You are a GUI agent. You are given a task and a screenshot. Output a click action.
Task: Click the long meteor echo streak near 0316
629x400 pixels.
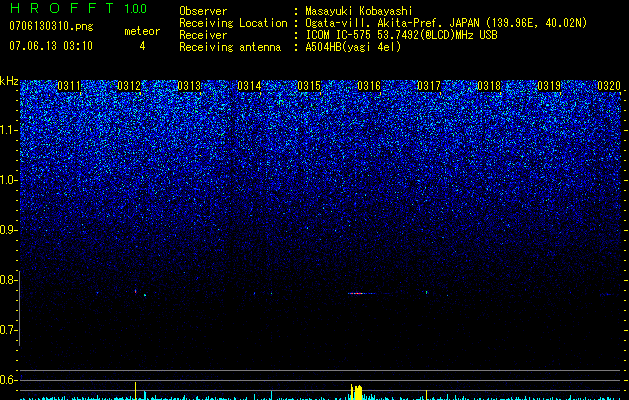(361, 293)
